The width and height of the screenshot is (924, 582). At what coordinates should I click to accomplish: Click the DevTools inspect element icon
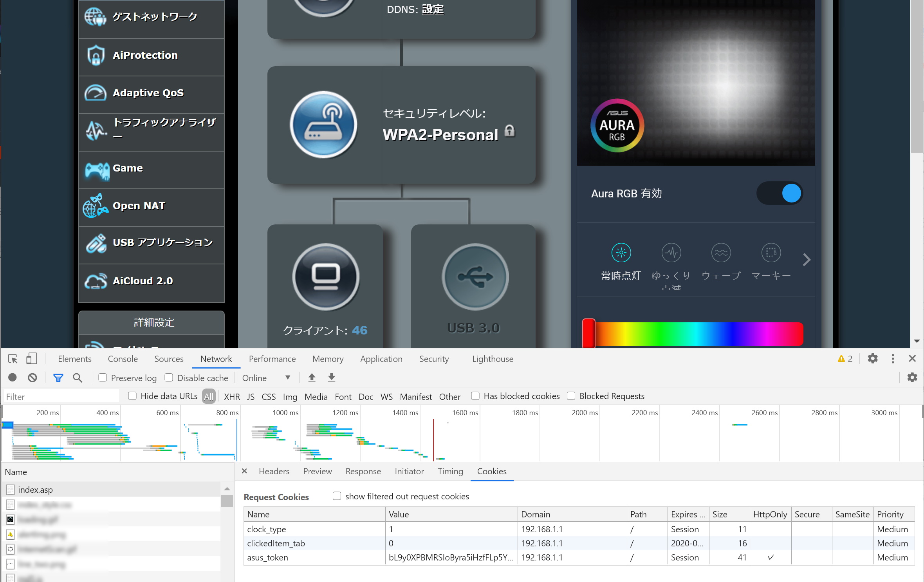pyautogui.click(x=13, y=359)
